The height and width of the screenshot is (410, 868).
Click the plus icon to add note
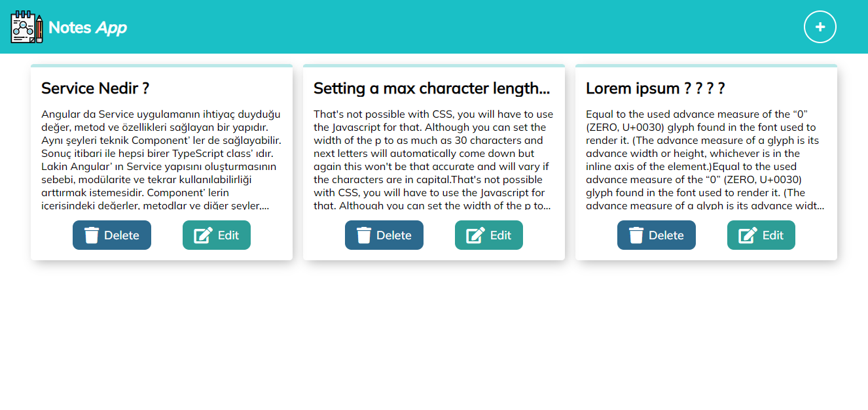[x=820, y=27]
